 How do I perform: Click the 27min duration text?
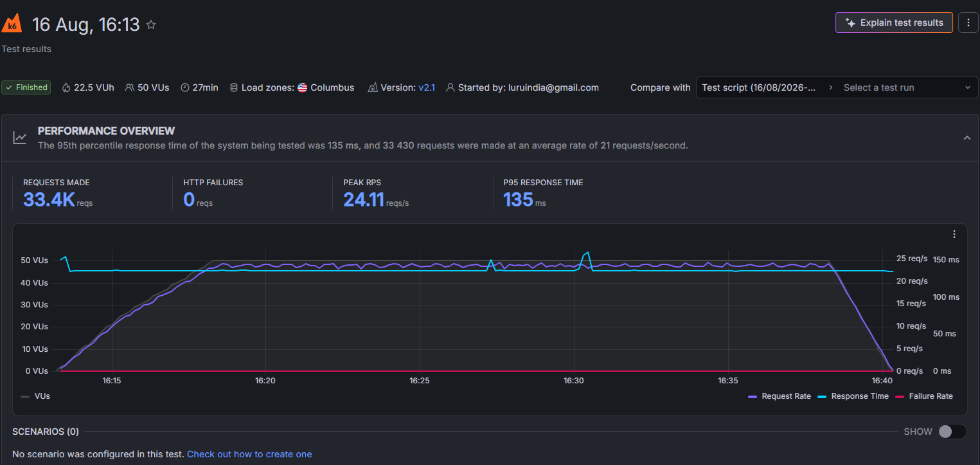click(x=205, y=87)
